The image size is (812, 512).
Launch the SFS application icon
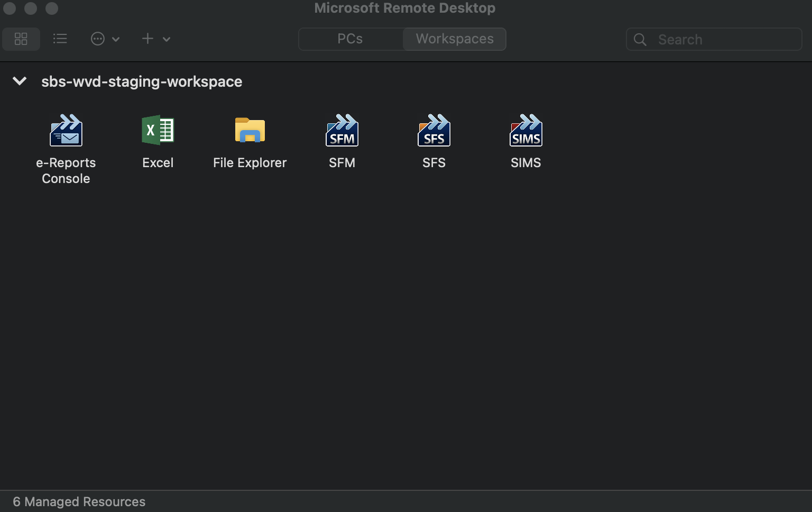tap(434, 130)
